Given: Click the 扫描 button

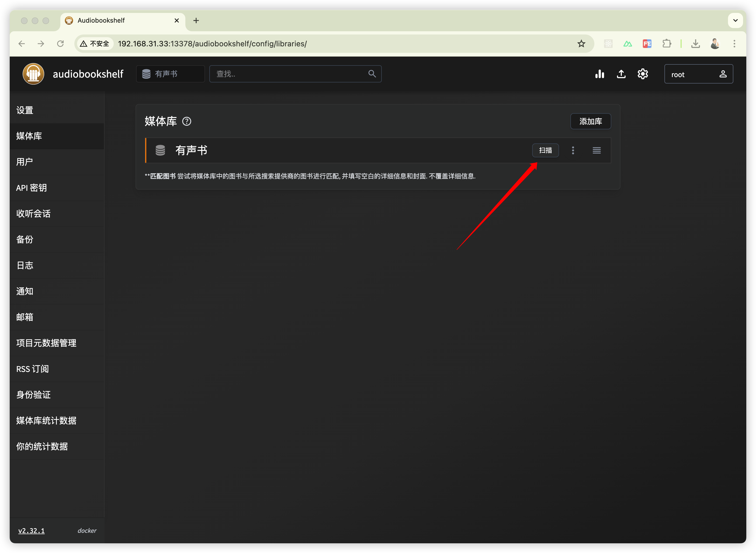Looking at the screenshot, I should pos(545,150).
